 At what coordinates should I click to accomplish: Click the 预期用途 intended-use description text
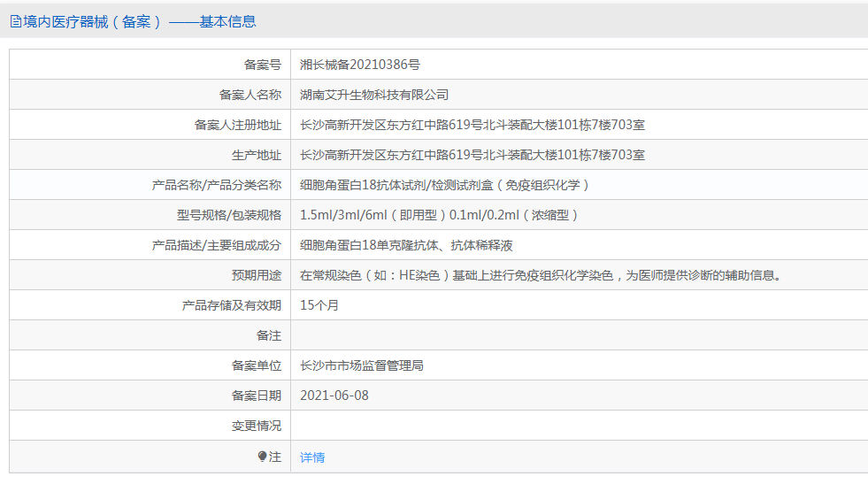pos(541,275)
